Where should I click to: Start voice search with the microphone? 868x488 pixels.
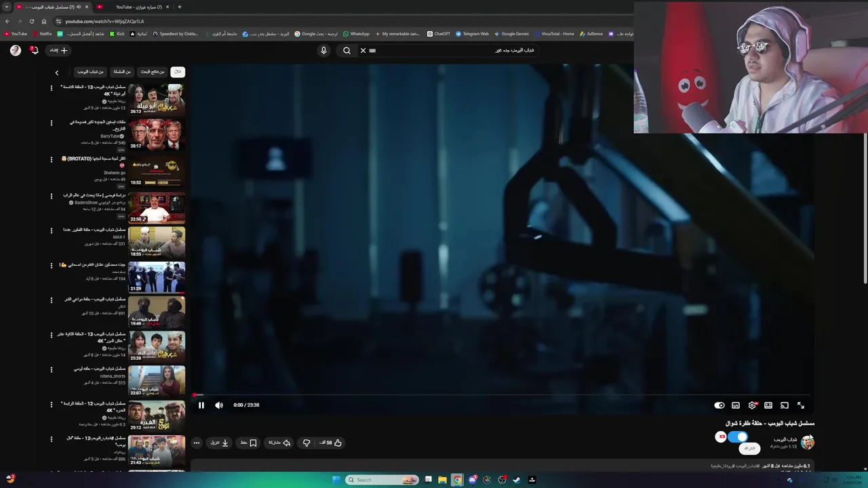click(x=323, y=50)
